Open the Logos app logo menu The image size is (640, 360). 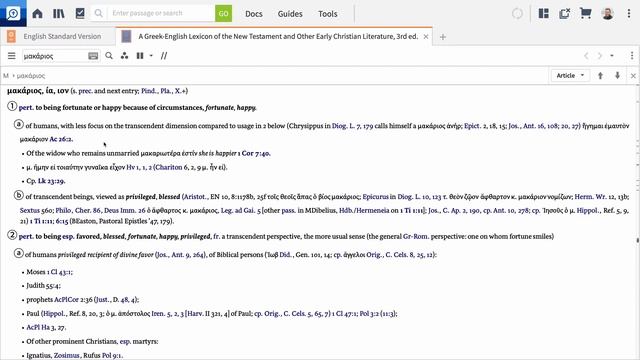coord(13,13)
